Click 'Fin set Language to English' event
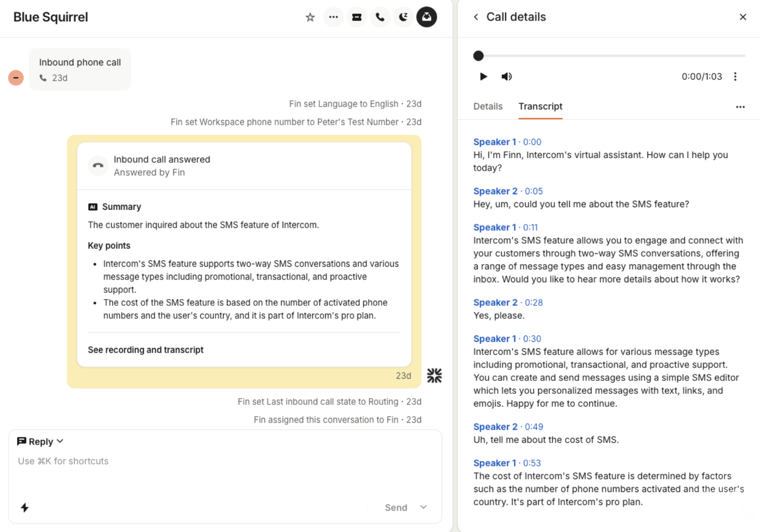 pos(355,104)
